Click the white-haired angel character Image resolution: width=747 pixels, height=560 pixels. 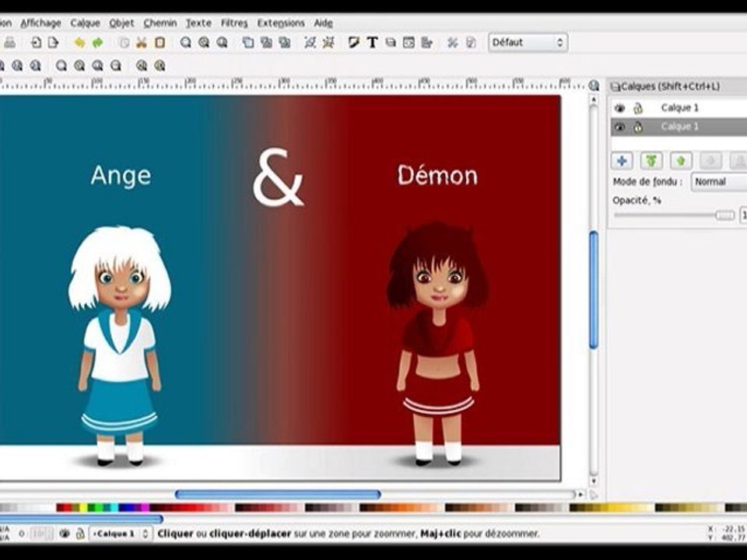(120, 345)
